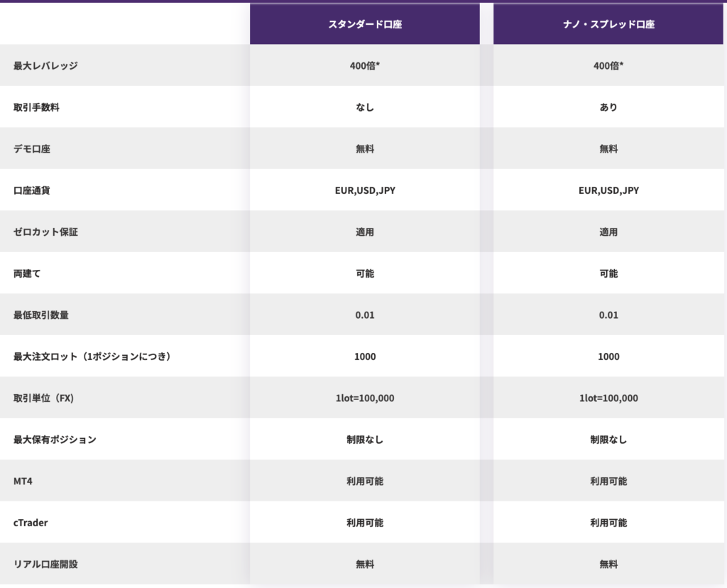Click 1lot=100,000 in ナノ・スプレッド口座 column
The width and height of the screenshot is (727, 588).
click(x=608, y=398)
